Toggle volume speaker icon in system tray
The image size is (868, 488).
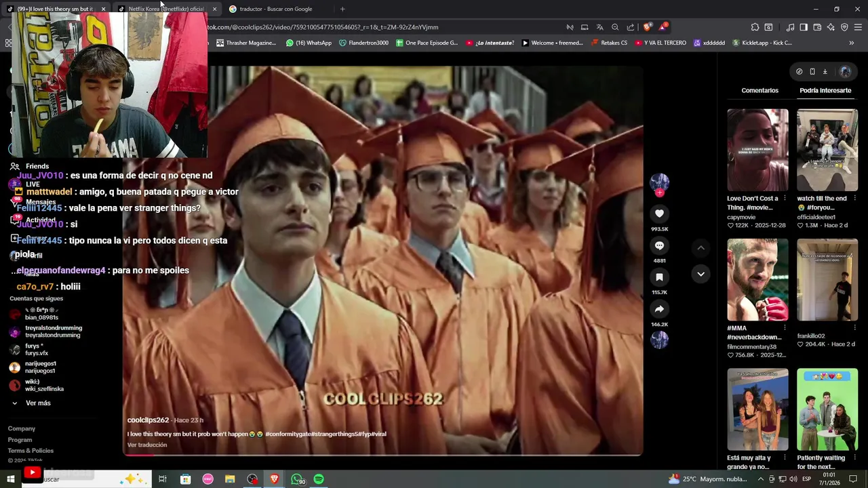click(x=793, y=479)
